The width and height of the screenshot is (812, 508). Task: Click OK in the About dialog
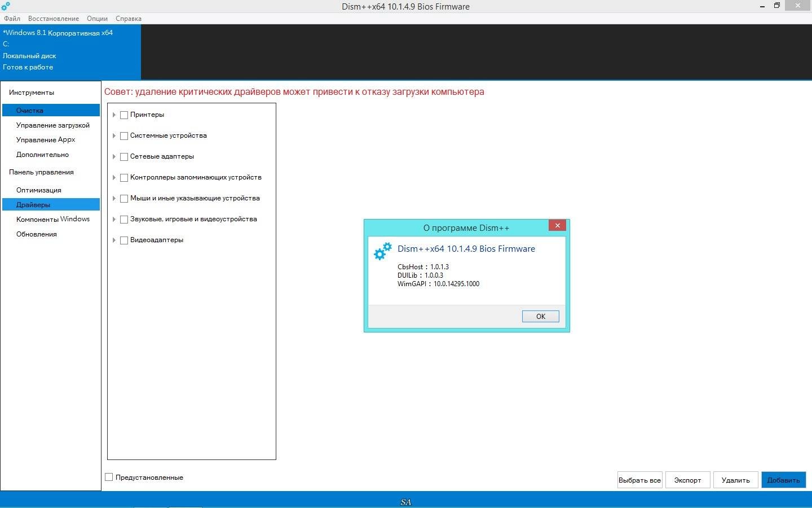pos(540,317)
